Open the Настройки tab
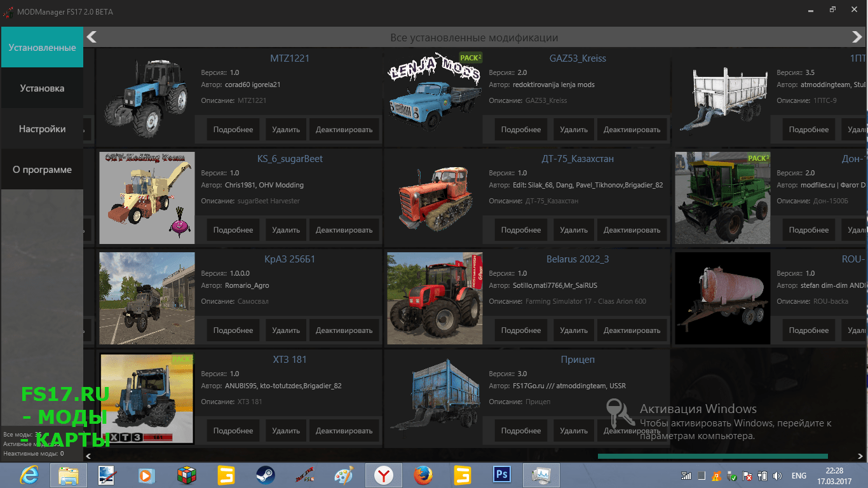 (42, 129)
